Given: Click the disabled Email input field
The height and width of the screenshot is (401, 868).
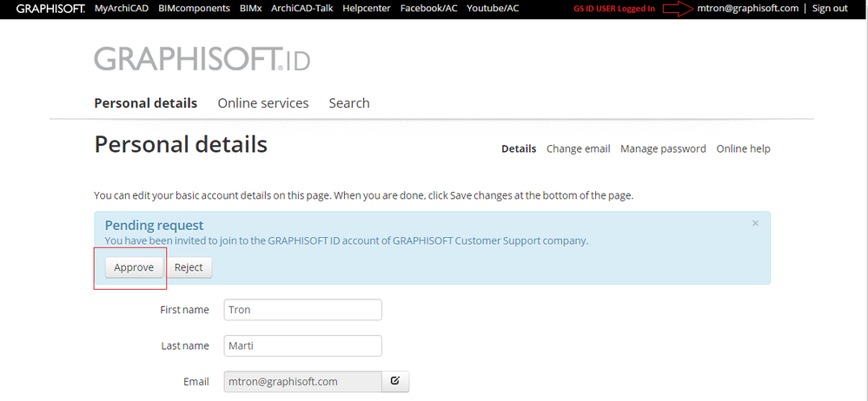Looking at the screenshot, I should (x=303, y=382).
